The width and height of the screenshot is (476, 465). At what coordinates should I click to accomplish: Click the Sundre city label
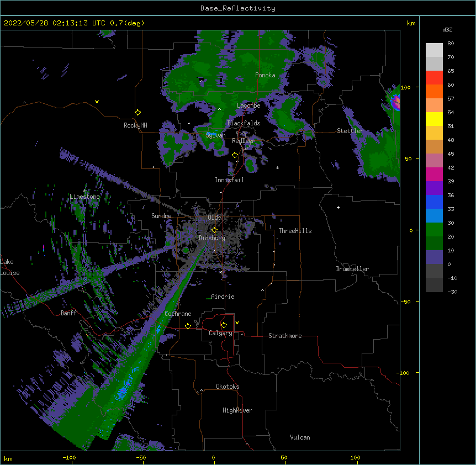pos(161,216)
